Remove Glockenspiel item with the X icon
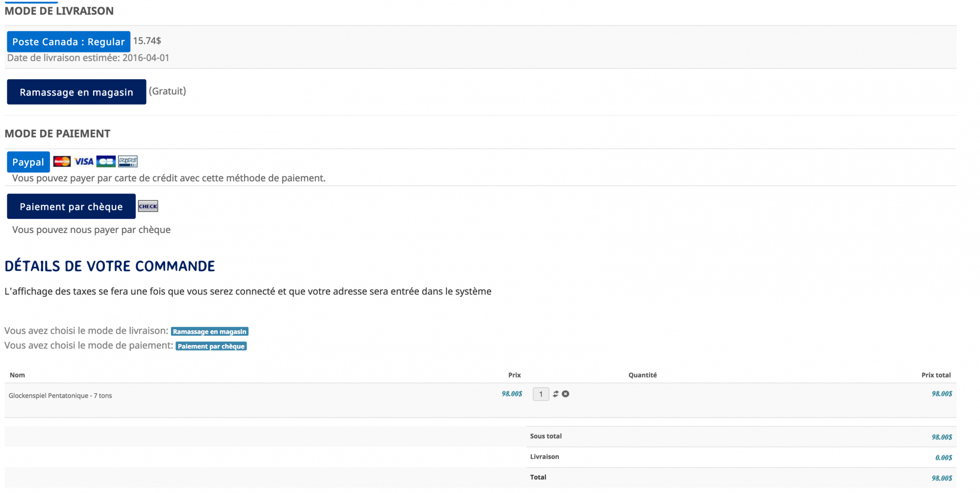Image resolution: width=980 pixels, height=493 pixels. click(x=565, y=394)
